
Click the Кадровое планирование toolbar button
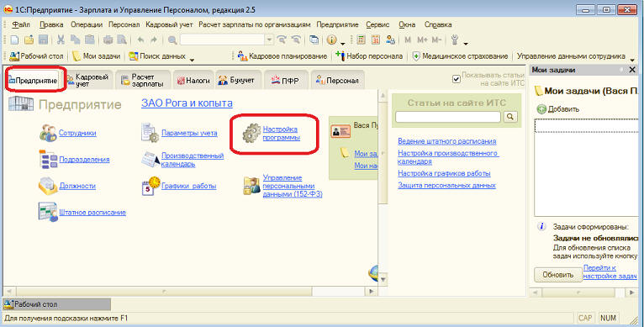(x=282, y=55)
